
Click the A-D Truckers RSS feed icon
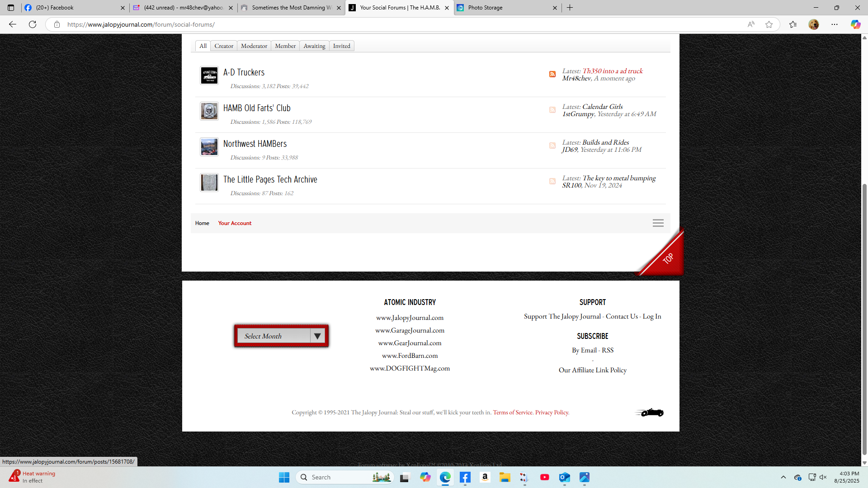(552, 74)
